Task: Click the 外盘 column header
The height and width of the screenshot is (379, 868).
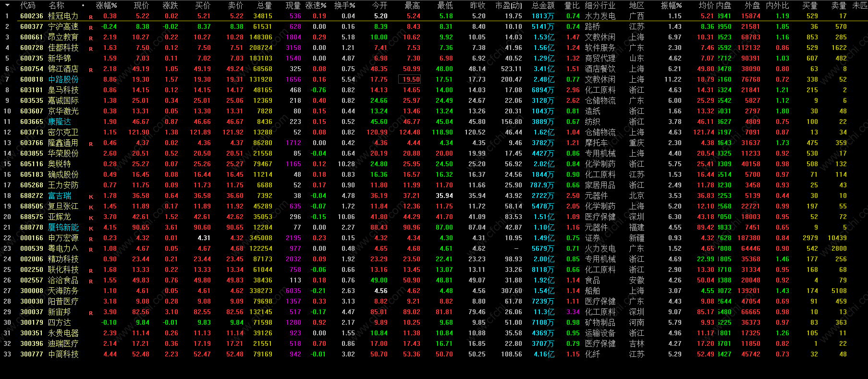Action: tap(752, 5)
